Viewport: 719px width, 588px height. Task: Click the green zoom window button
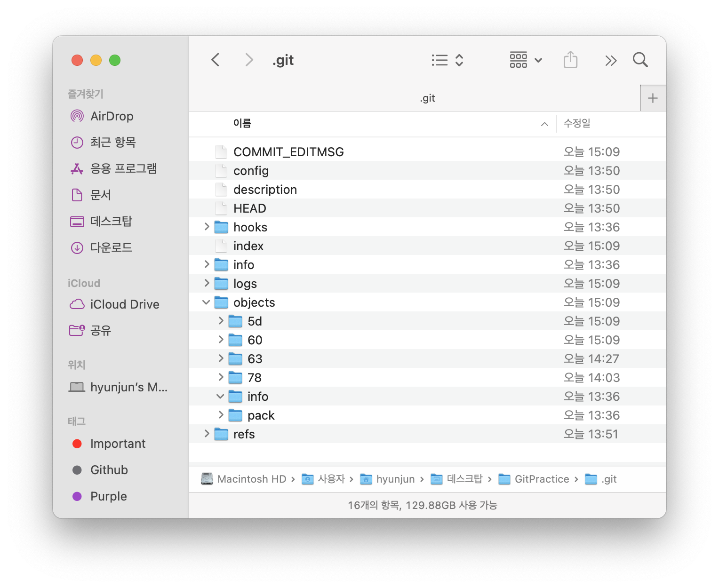[x=115, y=60]
